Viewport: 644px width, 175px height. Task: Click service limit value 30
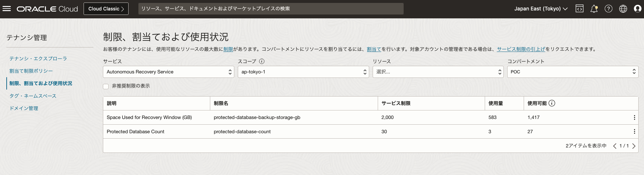384,132
